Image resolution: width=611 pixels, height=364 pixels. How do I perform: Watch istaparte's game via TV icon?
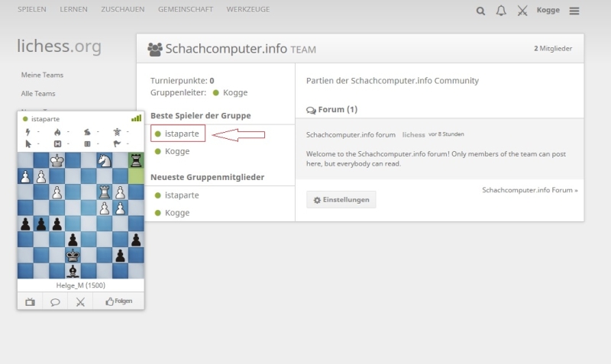(x=30, y=301)
